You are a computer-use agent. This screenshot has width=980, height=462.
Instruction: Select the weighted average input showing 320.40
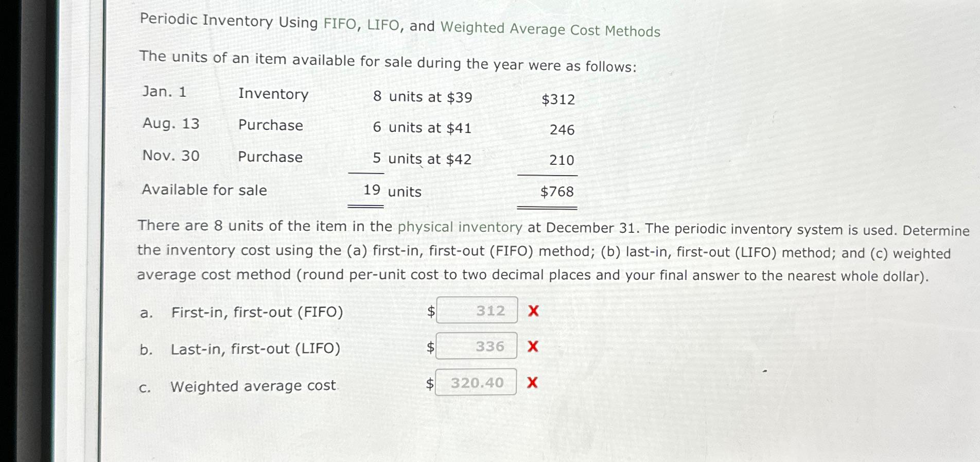pos(476,382)
